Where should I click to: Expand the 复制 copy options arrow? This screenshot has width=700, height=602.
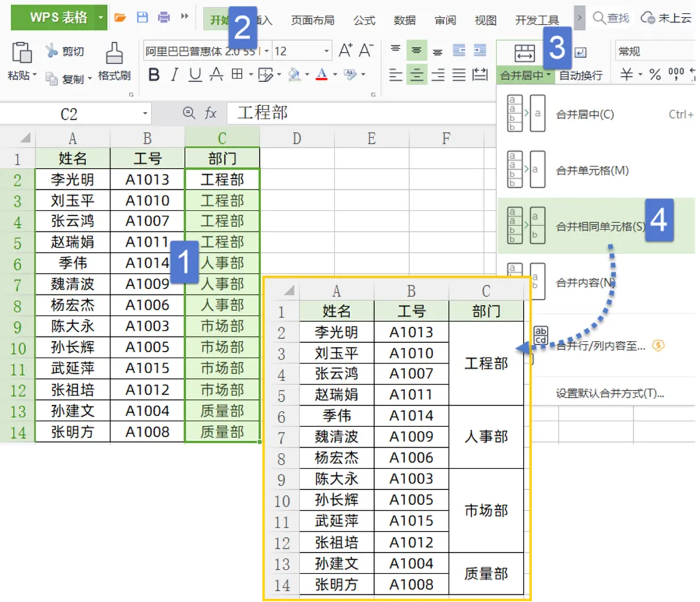point(89,78)
